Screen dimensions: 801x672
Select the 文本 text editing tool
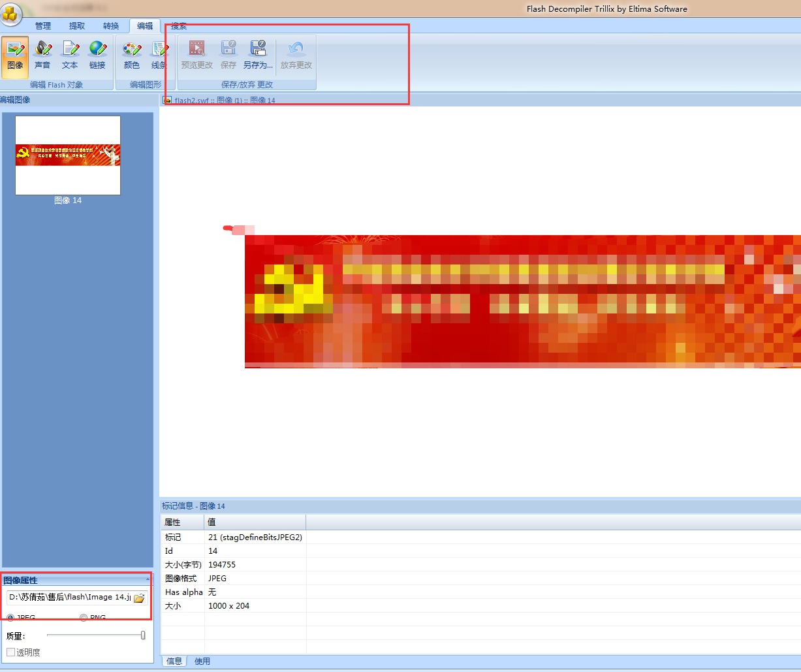(70, 57)
